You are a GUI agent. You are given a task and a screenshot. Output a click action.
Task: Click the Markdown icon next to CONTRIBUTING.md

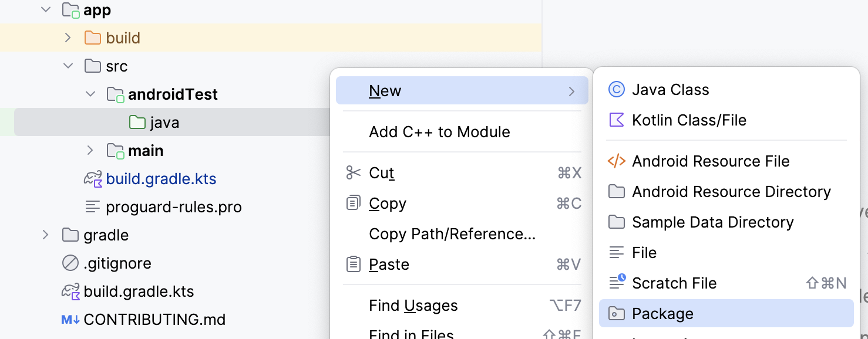pyautogui.click(x=70, y=320)
